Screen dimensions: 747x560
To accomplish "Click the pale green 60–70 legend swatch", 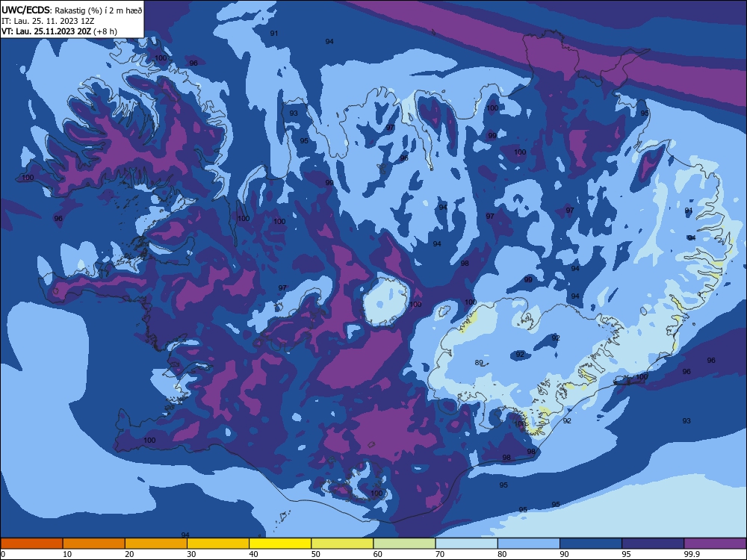I will coord(404,544).
